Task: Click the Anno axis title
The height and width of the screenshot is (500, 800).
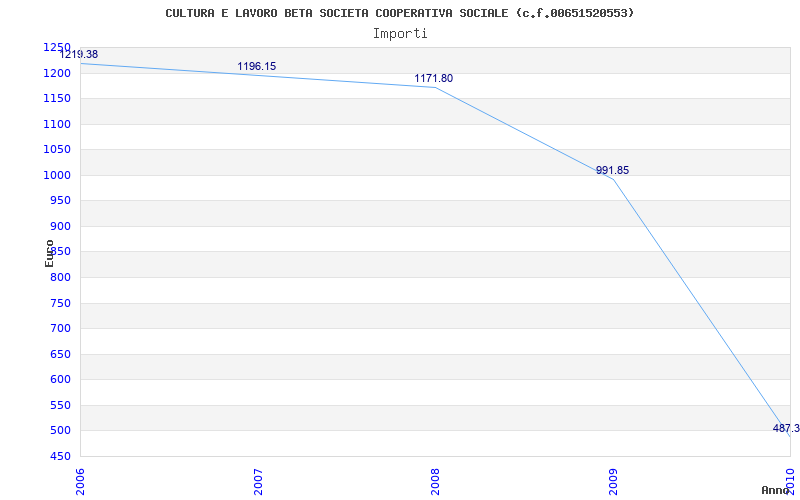Action: (x=775, y=490)
